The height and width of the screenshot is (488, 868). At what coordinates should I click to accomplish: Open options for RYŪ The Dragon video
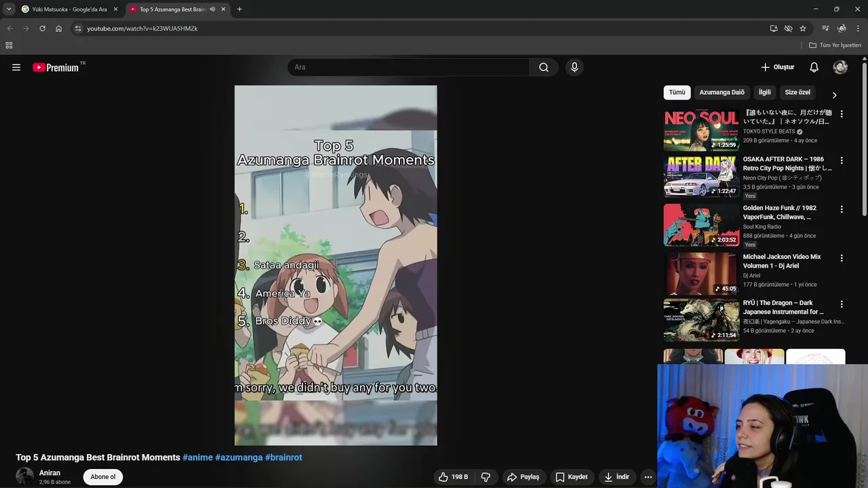pos(842,304)
